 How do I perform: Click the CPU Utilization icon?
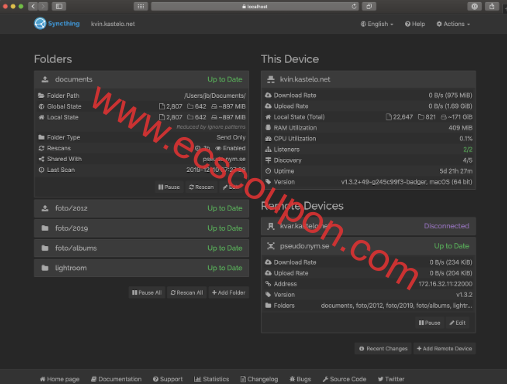pyautogui.click(x=268, y=139)
